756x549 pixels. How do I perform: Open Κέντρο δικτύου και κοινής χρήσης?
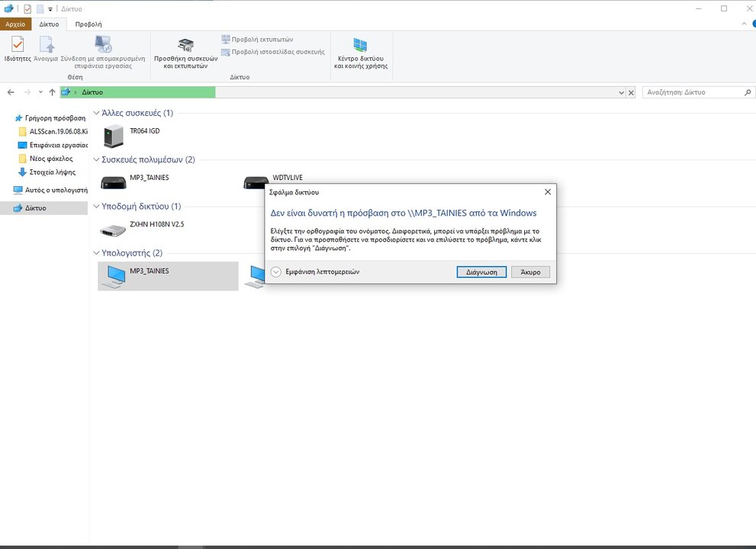click(361, 52)
